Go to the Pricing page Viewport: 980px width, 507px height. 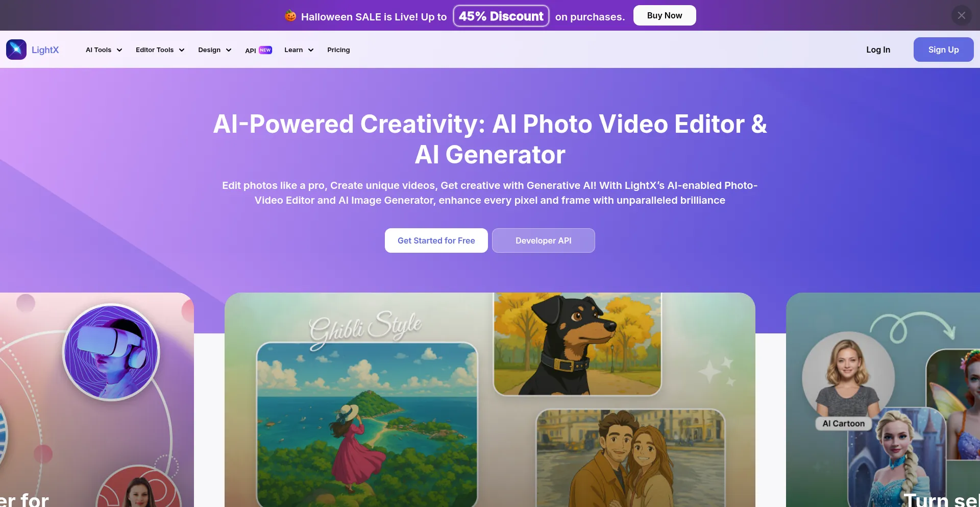tap(338, 50)
